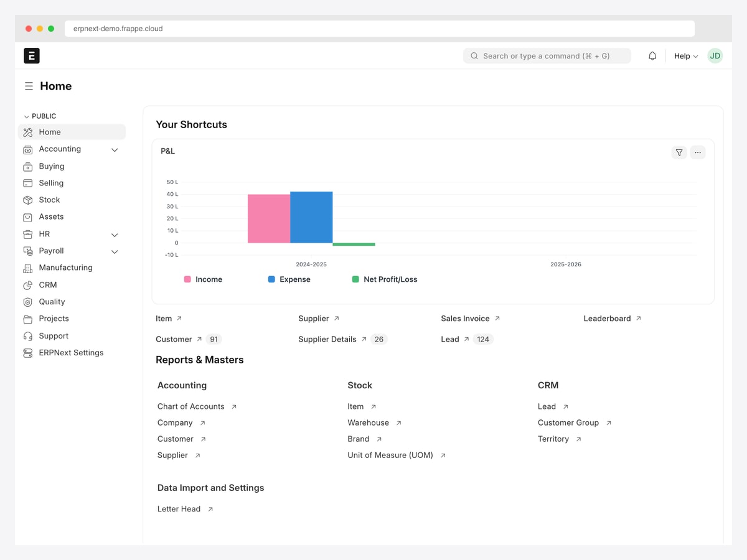Open the P&L chart more options menu
The image size is (747, 560).
(x=698, y=152)
